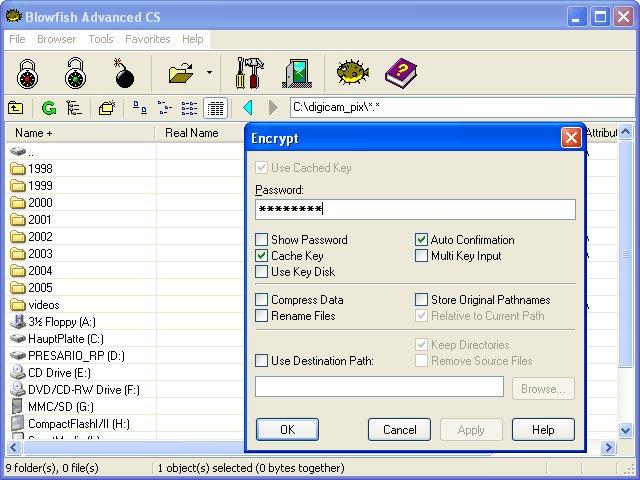
Task: Select 3½ Floppy (A:) drive
Action: pyautogui.click(x=53, y=322)
